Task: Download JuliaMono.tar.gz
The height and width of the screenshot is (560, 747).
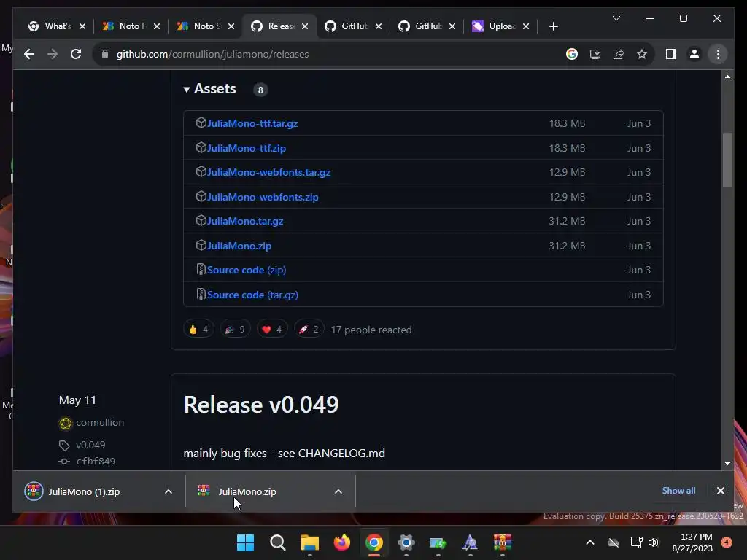Action: click(245, 222)
